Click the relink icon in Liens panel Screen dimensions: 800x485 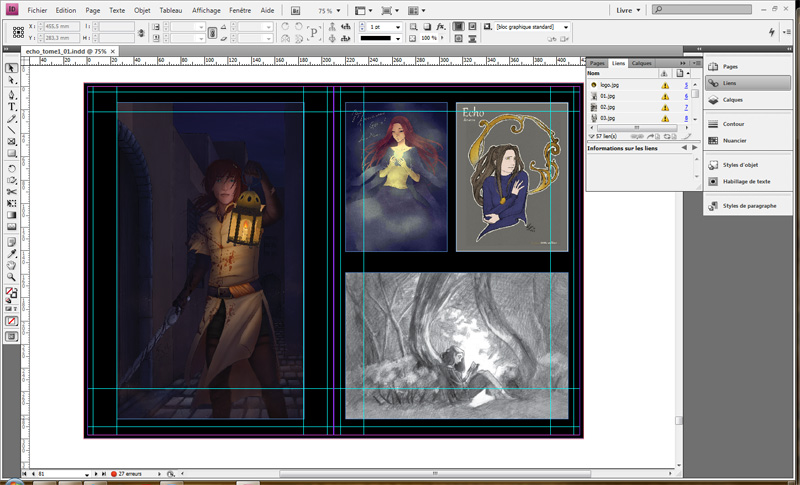635,137
